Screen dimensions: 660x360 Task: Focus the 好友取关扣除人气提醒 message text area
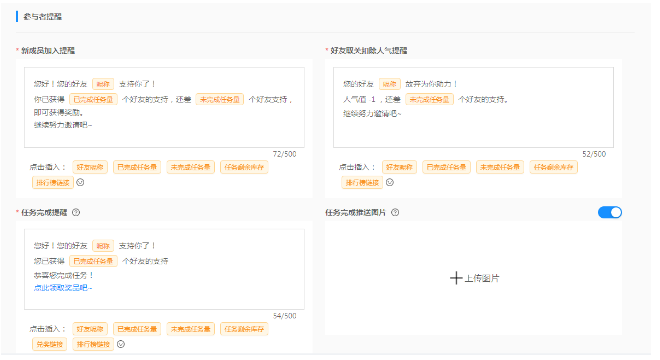[x=473, y=107]
